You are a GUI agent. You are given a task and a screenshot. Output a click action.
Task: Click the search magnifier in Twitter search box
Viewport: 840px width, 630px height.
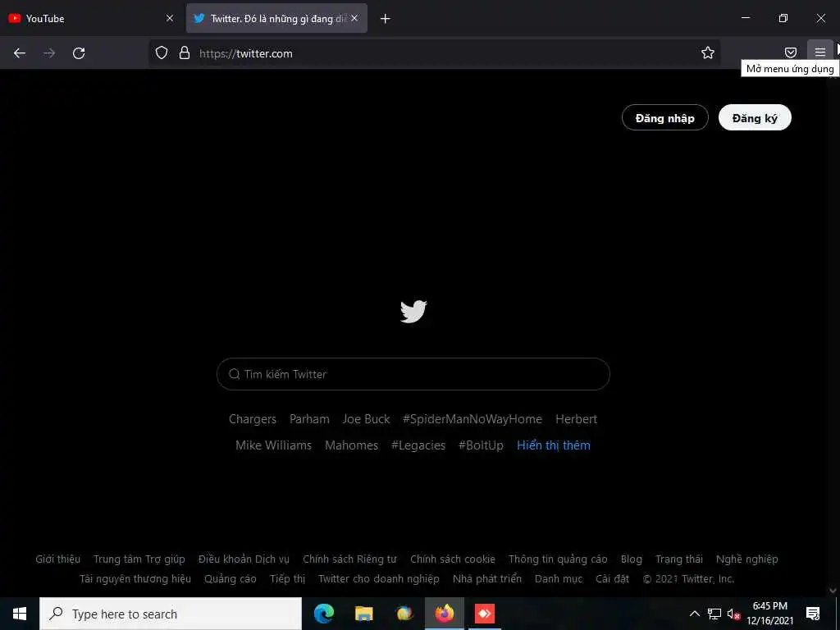point(234,374)
